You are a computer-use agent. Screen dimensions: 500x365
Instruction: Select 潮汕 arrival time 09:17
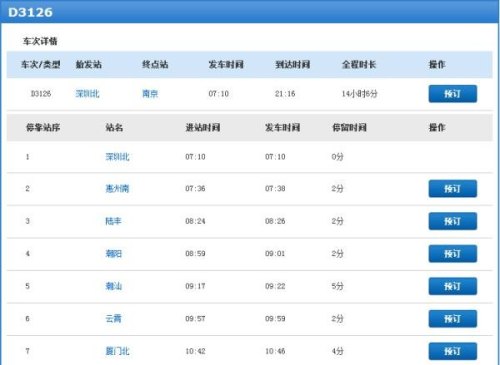(x=195, y=286)
